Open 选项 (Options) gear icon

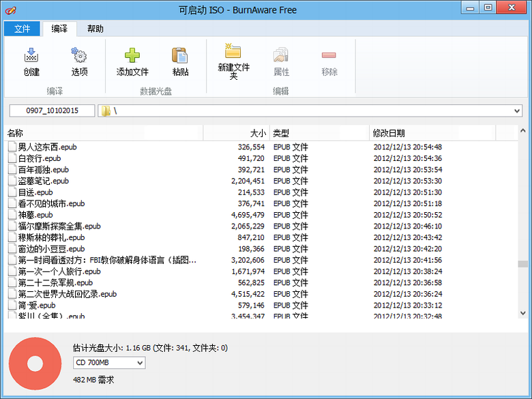tap(79, 56)
